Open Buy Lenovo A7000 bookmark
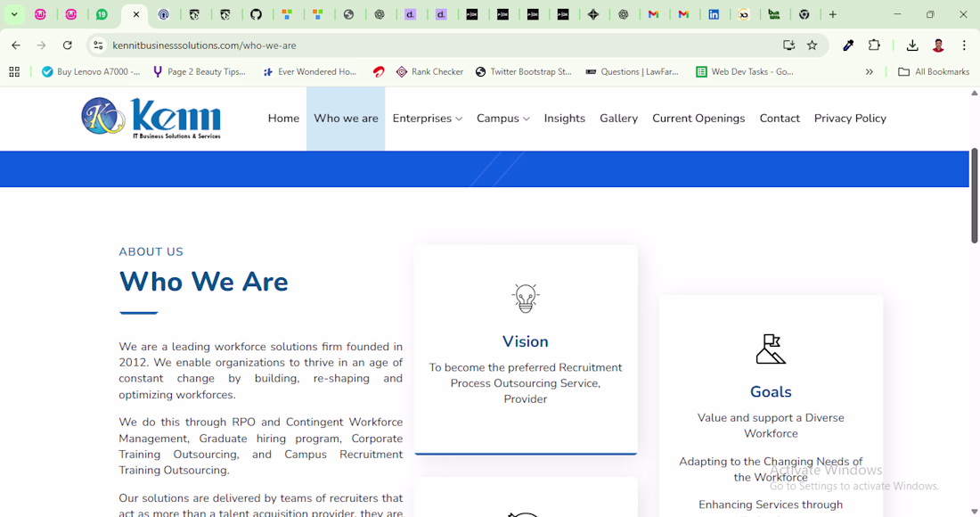Screen dimensions: 980x517 (x=91, y=72)
